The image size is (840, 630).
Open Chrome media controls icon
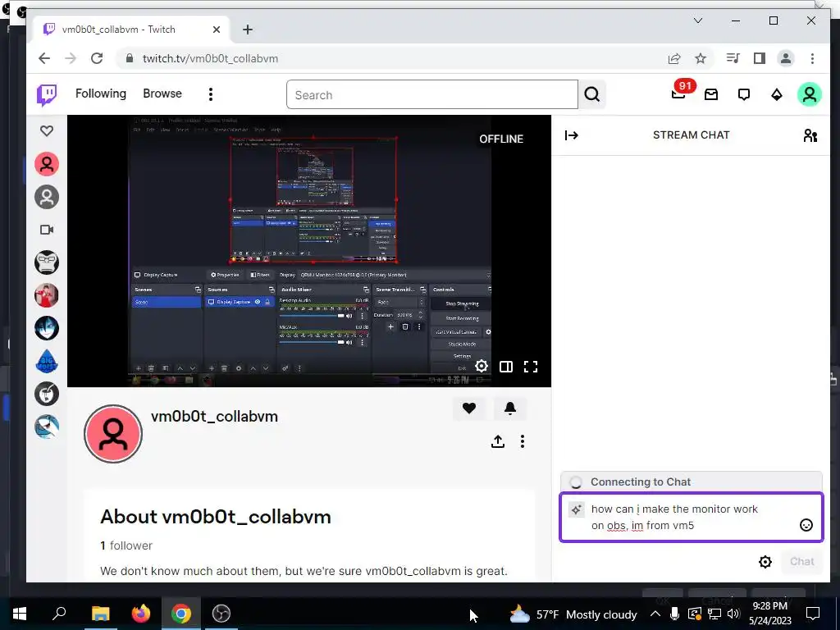pyautogui.click(x=733, y=58)
